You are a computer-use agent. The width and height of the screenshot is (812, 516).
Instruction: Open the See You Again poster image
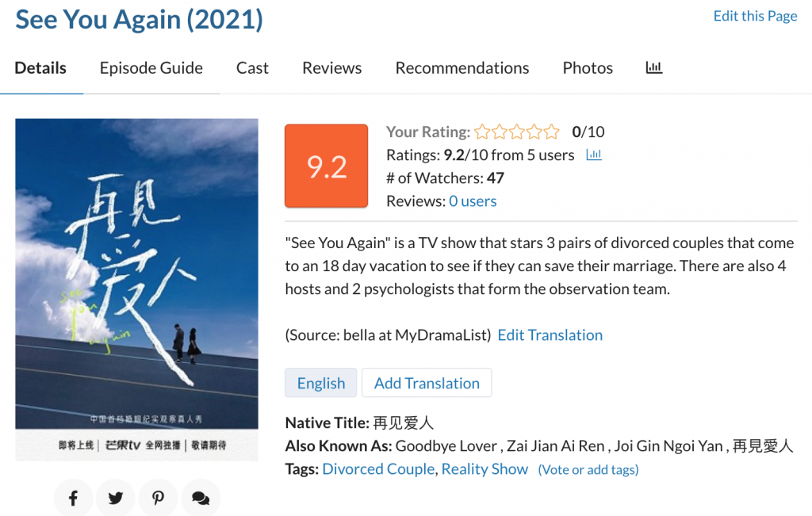136,289
